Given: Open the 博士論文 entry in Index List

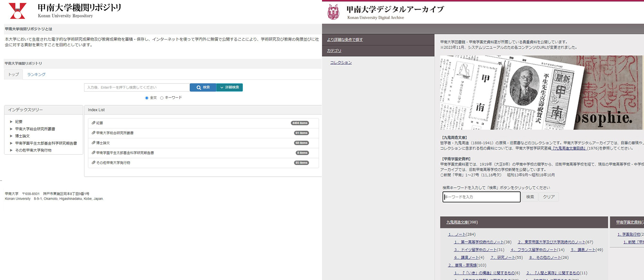Looking at the screenshot, I should [x=103, y=143].
